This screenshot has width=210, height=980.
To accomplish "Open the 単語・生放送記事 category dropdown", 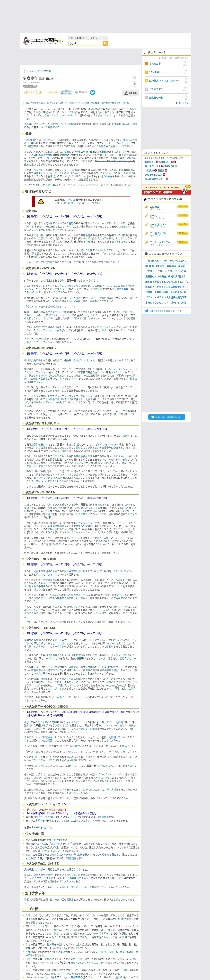I will tap(79, 38).
